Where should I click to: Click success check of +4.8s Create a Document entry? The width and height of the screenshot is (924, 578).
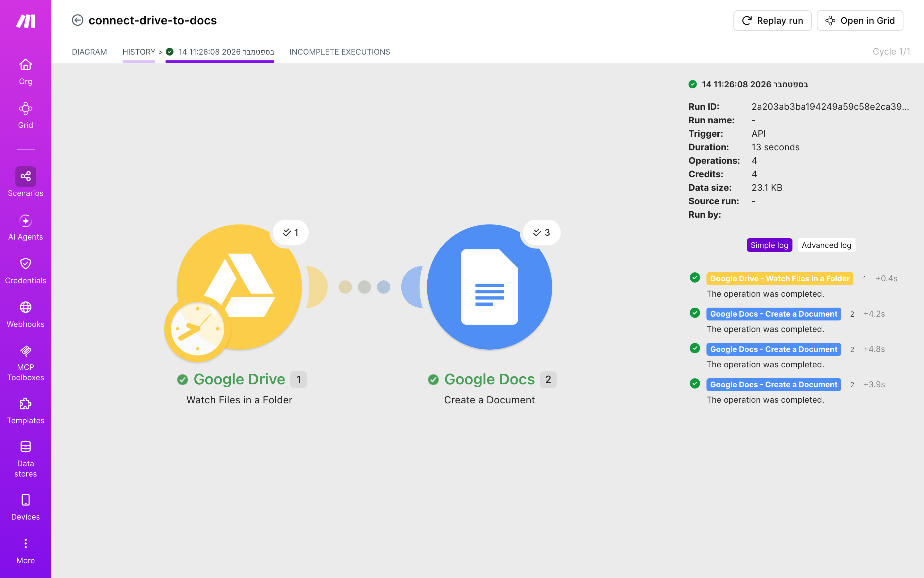[x=695, y=348]
